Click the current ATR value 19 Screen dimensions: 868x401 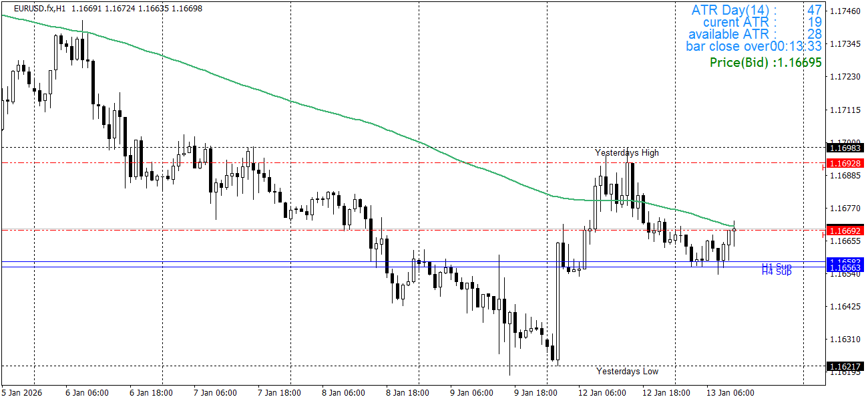point(814,22)
